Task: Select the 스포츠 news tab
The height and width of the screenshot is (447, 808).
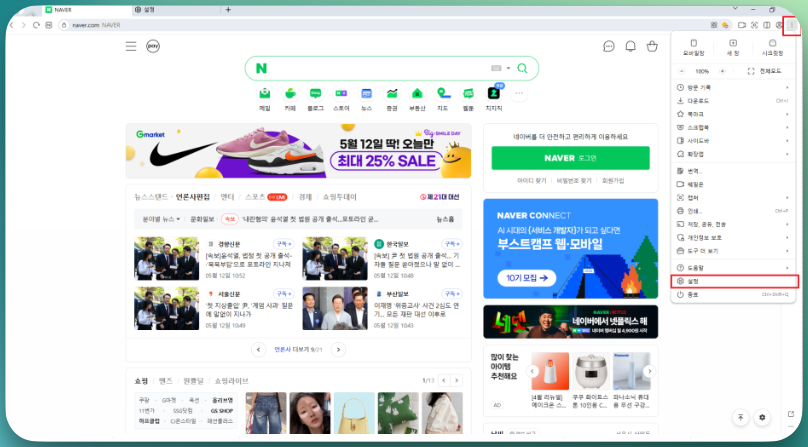Action: click(256, 197)
